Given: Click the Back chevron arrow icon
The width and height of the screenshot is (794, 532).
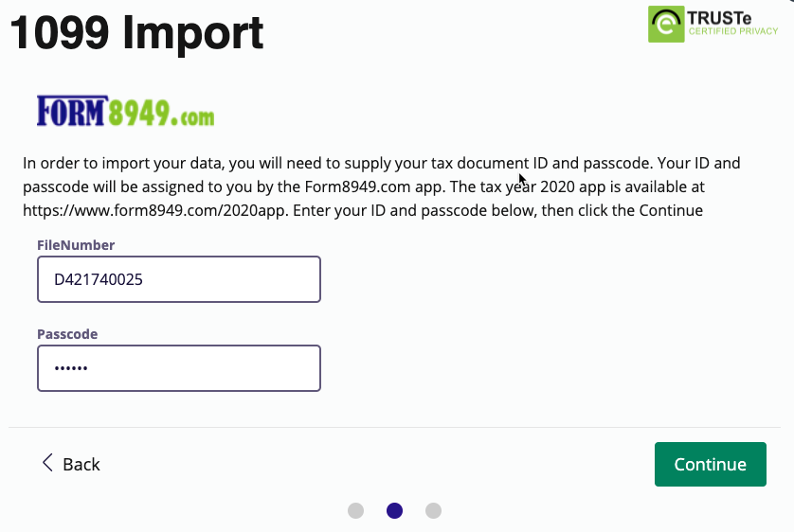Looking at the screenshot, I should tap(47, 462).
